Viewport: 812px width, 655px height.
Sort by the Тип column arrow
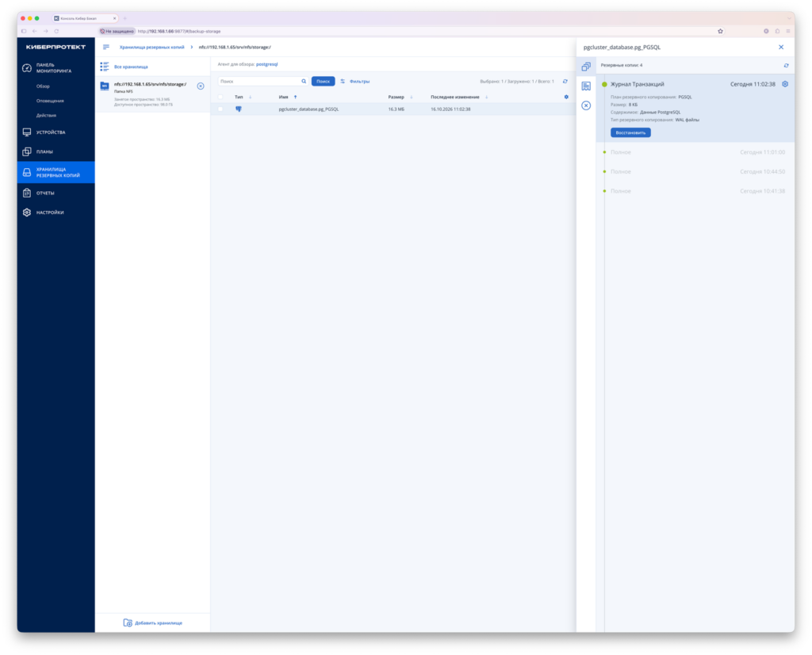pyautogui.click(x=250, y=97)
